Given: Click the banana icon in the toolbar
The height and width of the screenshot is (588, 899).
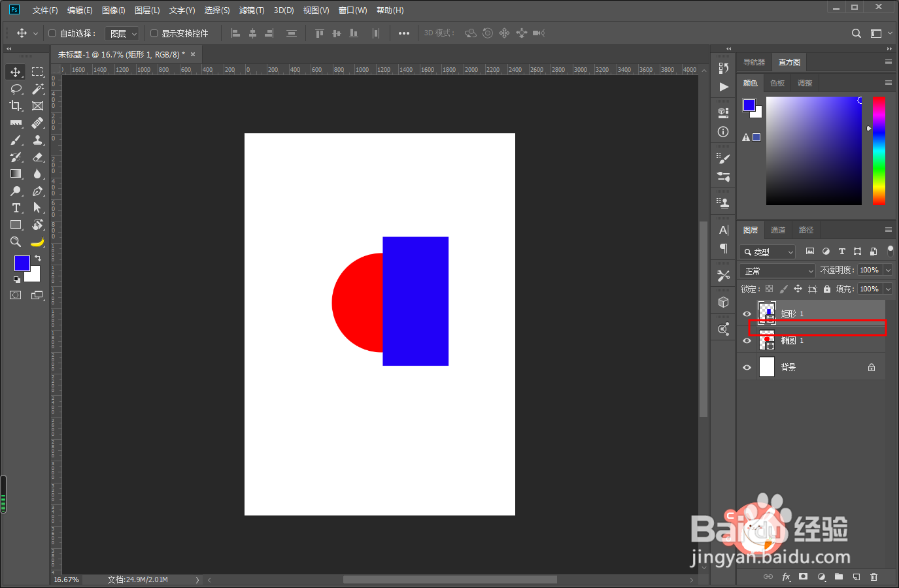Looking at the screenshot, I should click(x=37, y=242).
